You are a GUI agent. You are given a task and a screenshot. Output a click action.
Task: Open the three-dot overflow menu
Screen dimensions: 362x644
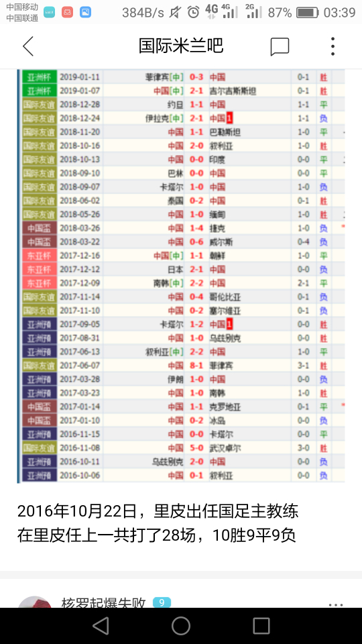333,46
